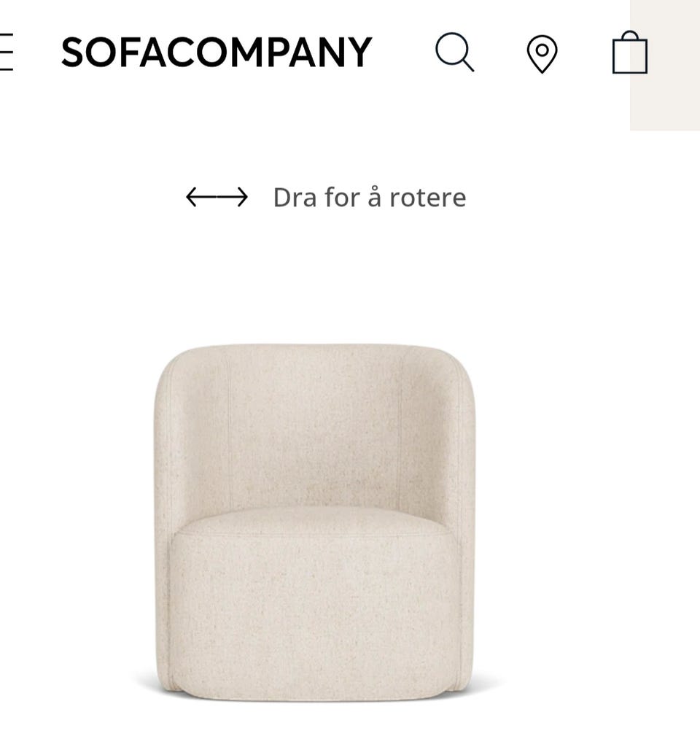700x747 pixels.
Task: Go to homepage via SOFACOMPANY wordmark
Action: (x=217, y=52)
